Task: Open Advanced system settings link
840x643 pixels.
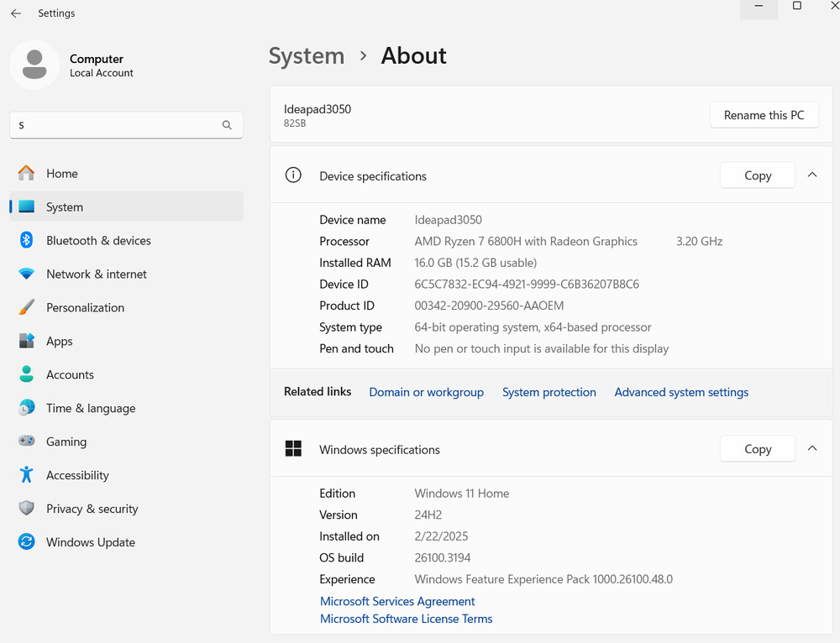Action: (x=681, y=392)
